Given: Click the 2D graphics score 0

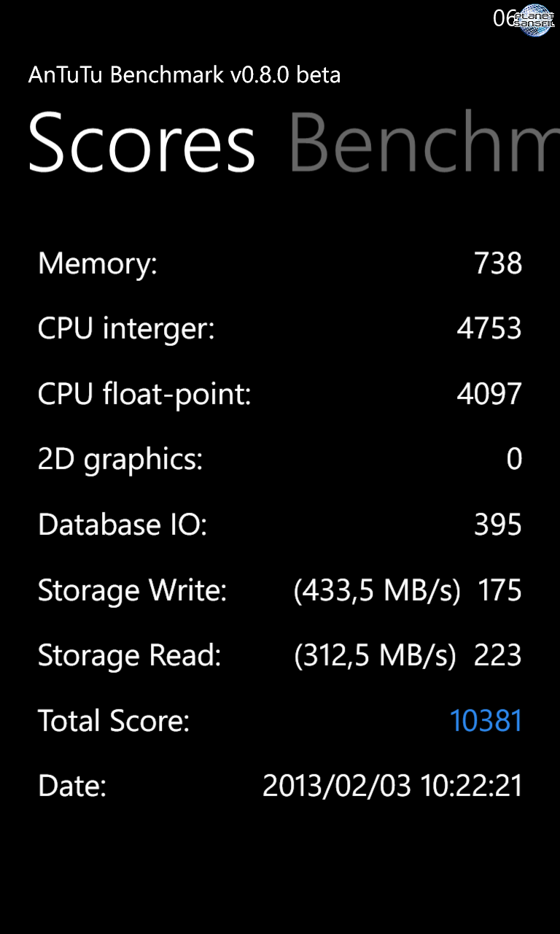Looking at the screenshot, I should click(515, 460).
